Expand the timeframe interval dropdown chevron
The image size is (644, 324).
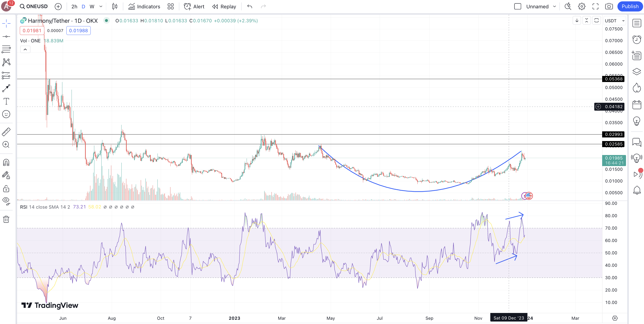point(101,7)
